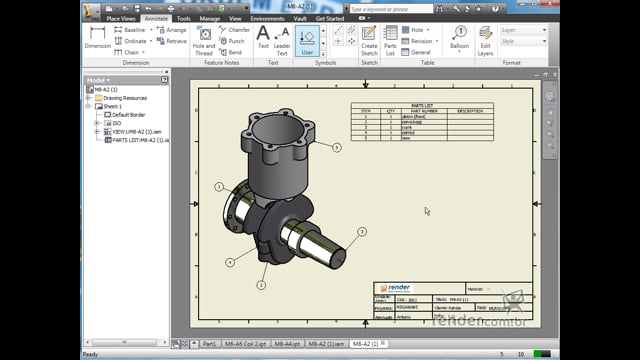Screen dimensions: 640x360
Task: Open the Layer combo box
Action: [523, 30]
